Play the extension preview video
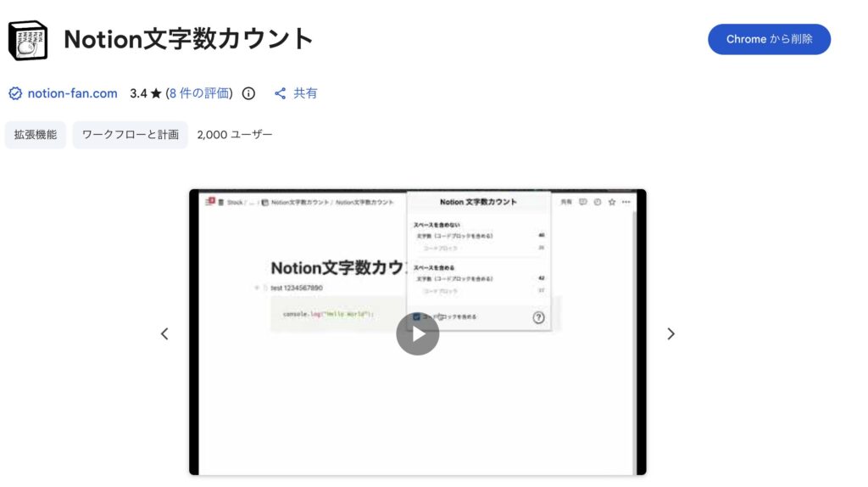The height and width of the screenshot is (487, 868). pos(417,333)
